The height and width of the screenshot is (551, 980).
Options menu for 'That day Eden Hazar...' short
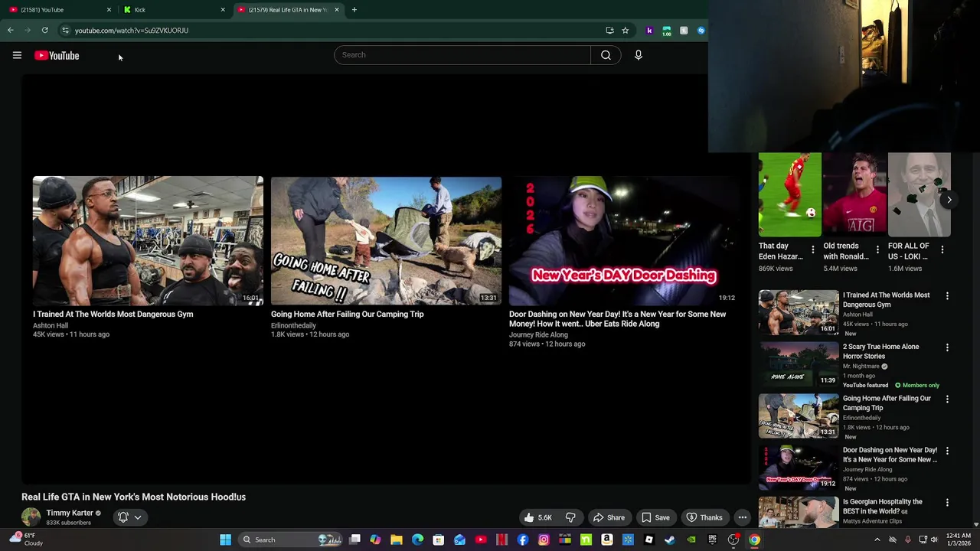(x=813, y=250)
